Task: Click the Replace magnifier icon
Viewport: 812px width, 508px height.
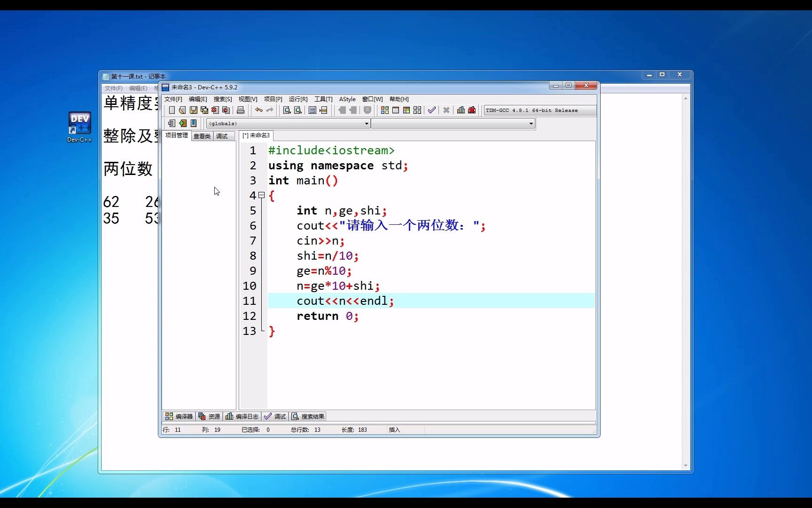Action: pos(297,110)
